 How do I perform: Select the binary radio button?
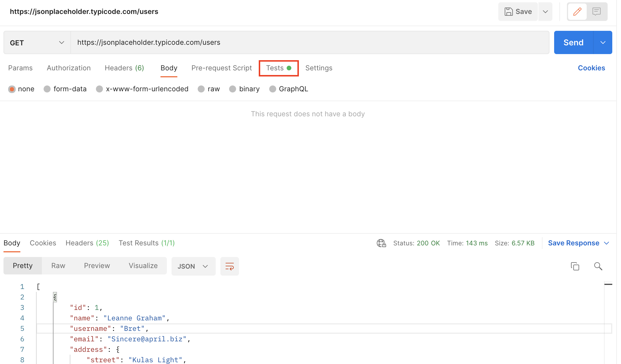point(233,89)
